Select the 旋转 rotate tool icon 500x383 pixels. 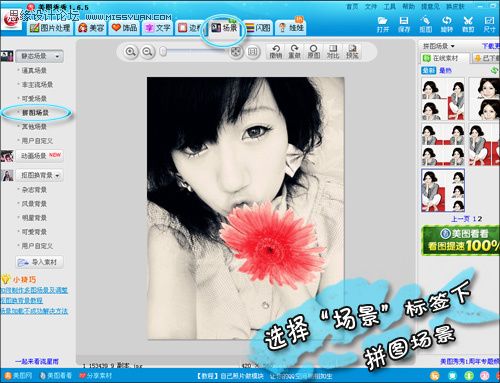point(447,25)
